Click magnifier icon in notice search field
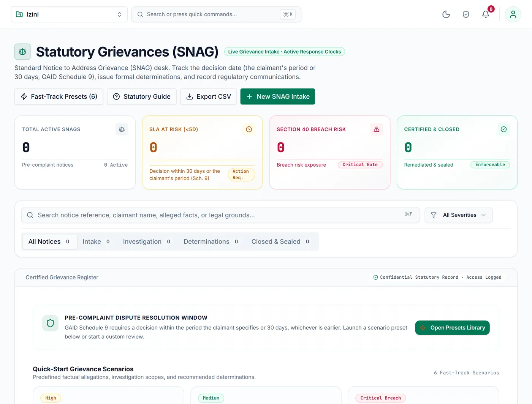This screenshot has height=404, width=532. (30, 215)
